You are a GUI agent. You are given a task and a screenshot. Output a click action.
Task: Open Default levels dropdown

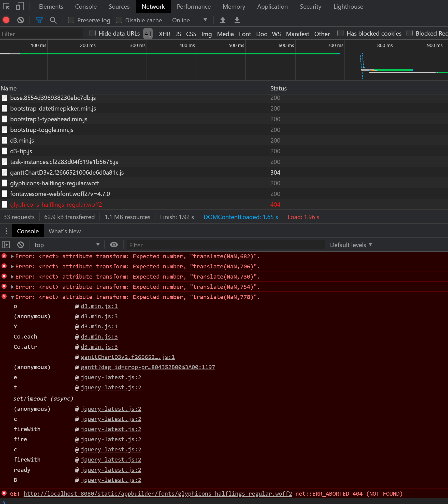pos(351,245)
